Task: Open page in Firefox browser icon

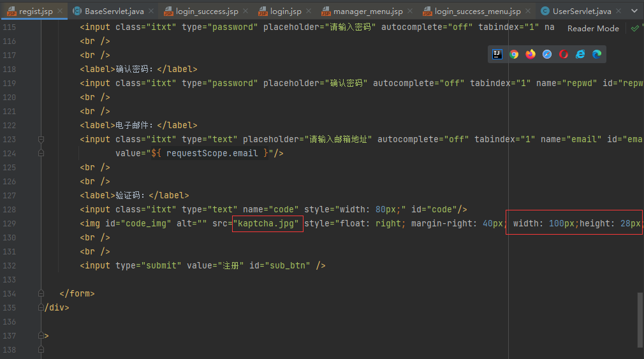Action: pyautogui.click(x=531, y=54)
